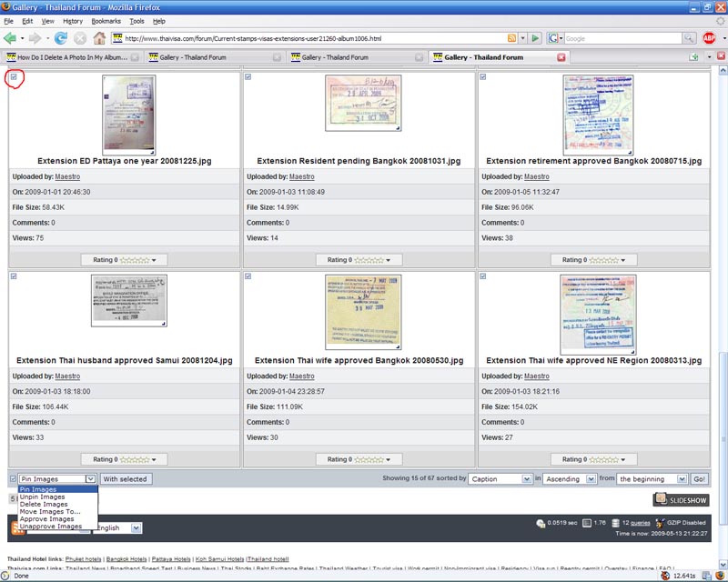
Task: Click the forward navigation arrow
Action: point(35,38)
